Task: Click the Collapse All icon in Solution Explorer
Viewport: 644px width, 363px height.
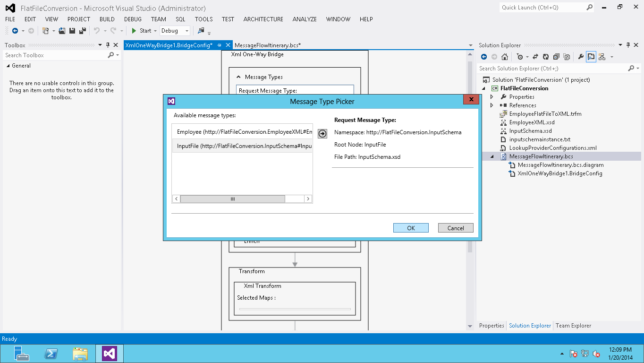Action: (556, 57)
